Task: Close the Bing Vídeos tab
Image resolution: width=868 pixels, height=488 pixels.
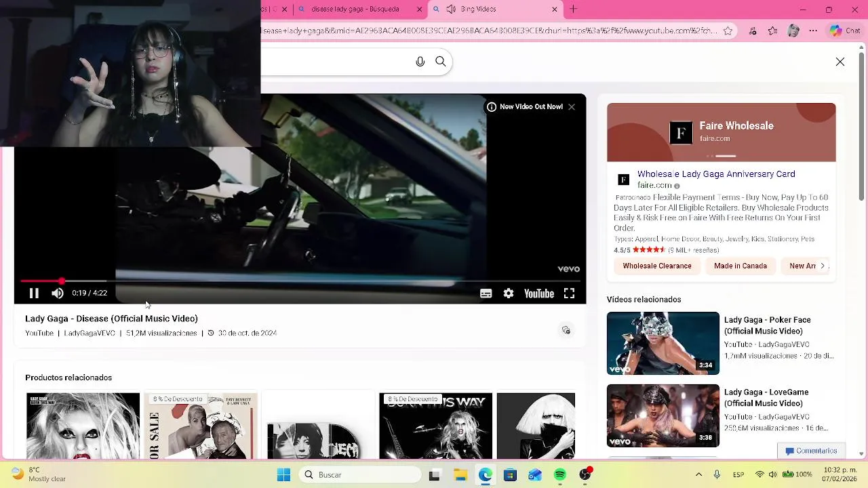Action: pos(555,9)
